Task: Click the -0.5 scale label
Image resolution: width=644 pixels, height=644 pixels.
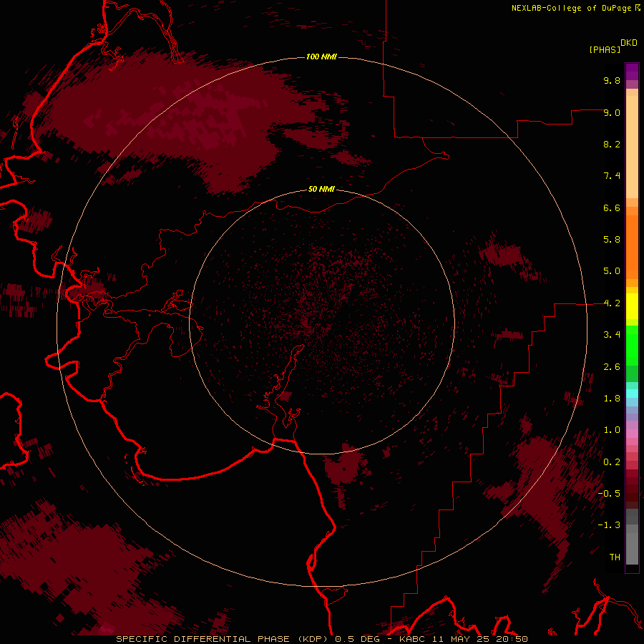Action: [609, 494]
